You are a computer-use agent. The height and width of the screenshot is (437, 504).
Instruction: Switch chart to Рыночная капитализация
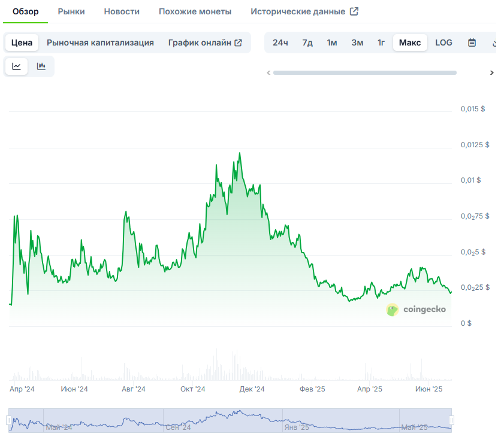pos(100,43)
